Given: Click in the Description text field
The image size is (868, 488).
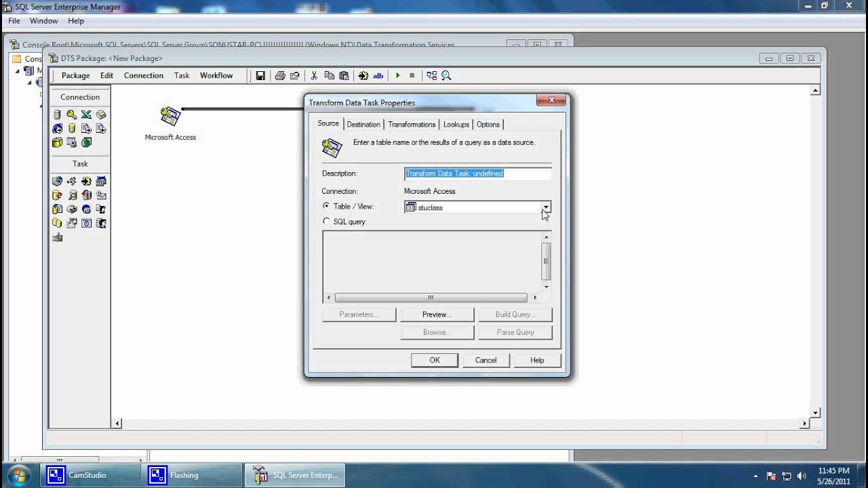Looking at the screenshot, I should tap(477, 174).
